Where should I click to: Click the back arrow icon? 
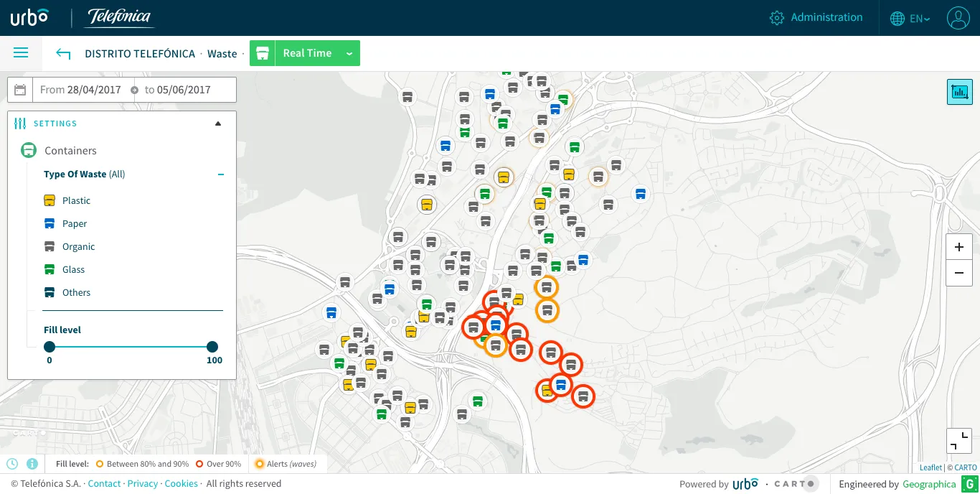(x=63, y=54)
